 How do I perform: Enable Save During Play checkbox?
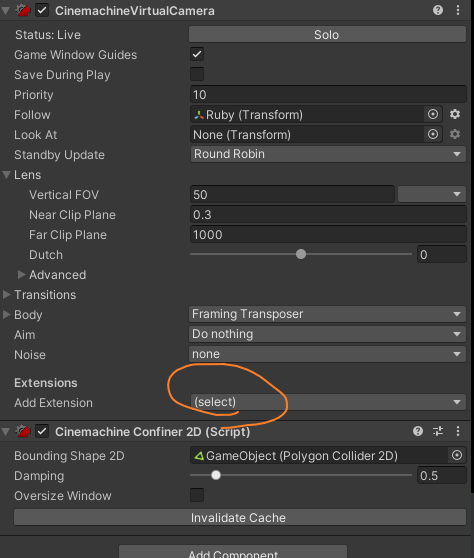coord(197,74)
